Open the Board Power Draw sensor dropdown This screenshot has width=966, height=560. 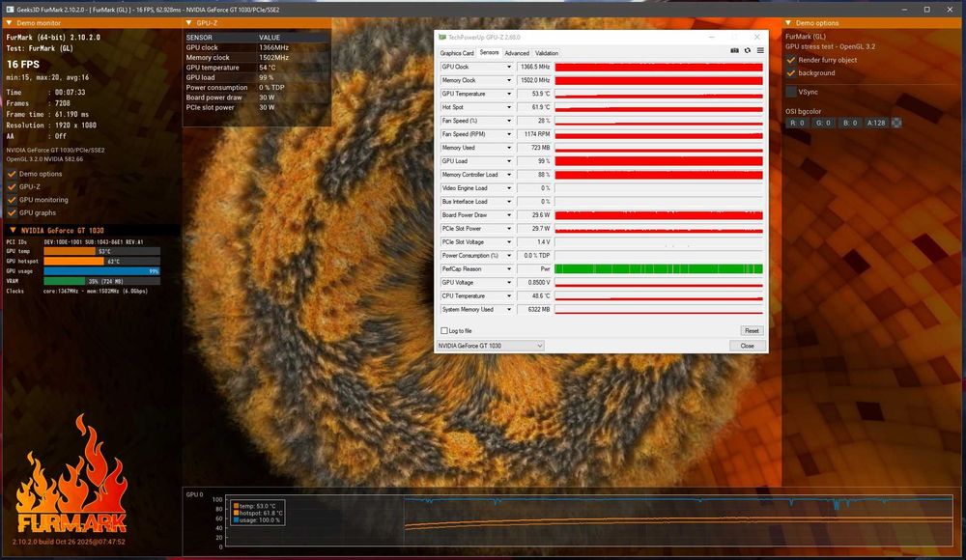tap(509, 215)
